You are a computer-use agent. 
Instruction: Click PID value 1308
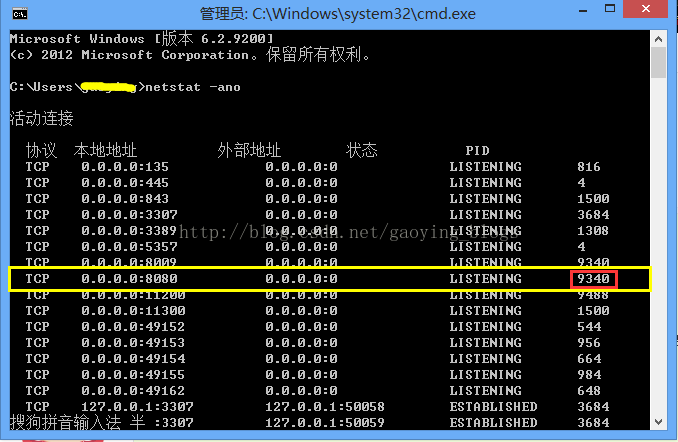(593, 231)
